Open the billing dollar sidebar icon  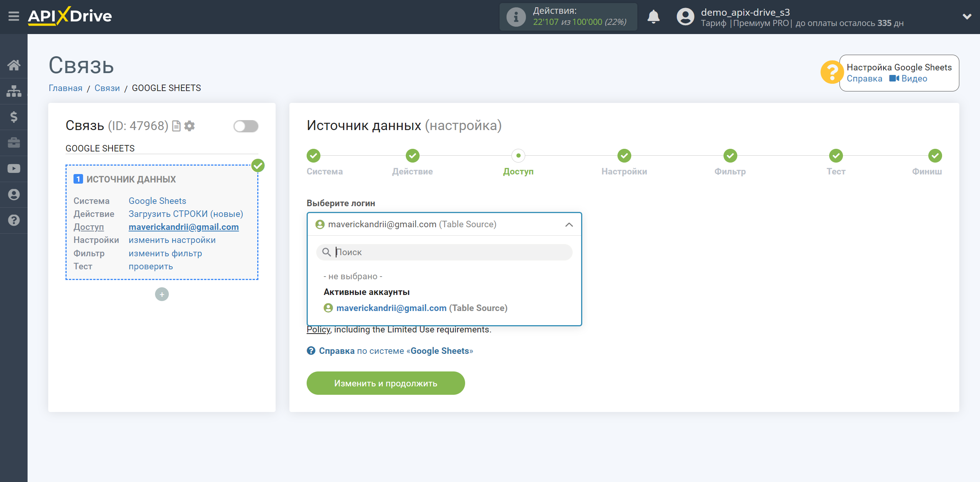[x=14, y=117]
